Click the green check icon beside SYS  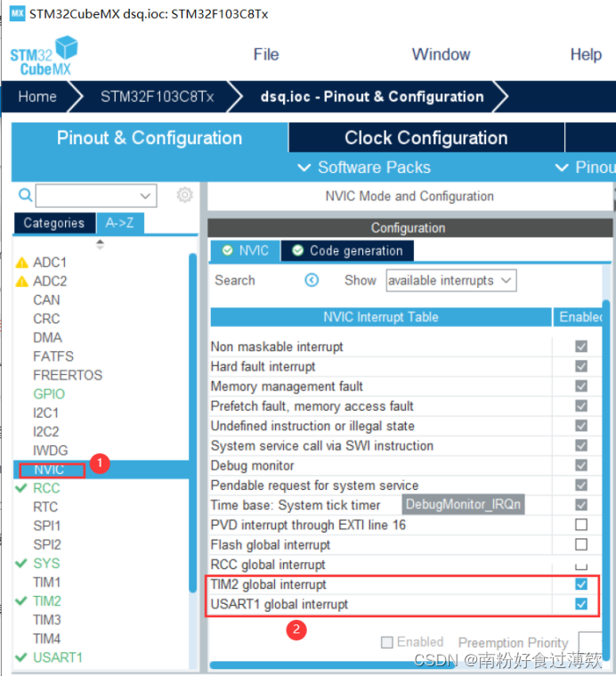[x=21, y=563]
